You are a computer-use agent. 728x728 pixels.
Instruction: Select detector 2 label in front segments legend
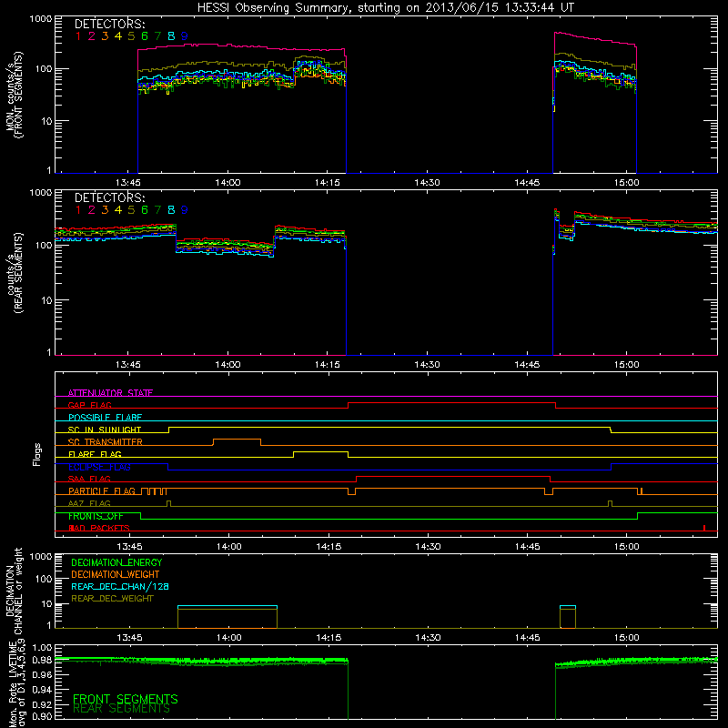point(92,36)
